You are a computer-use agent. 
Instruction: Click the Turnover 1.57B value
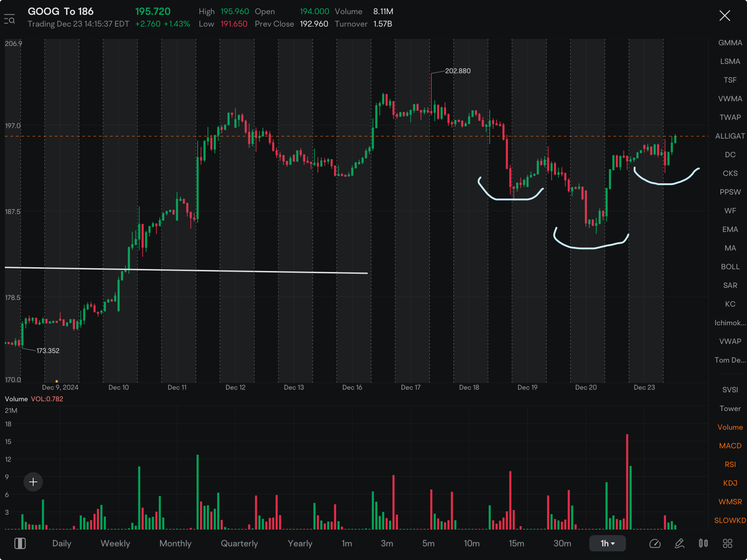pyautogui.click(x=382, y=24)
